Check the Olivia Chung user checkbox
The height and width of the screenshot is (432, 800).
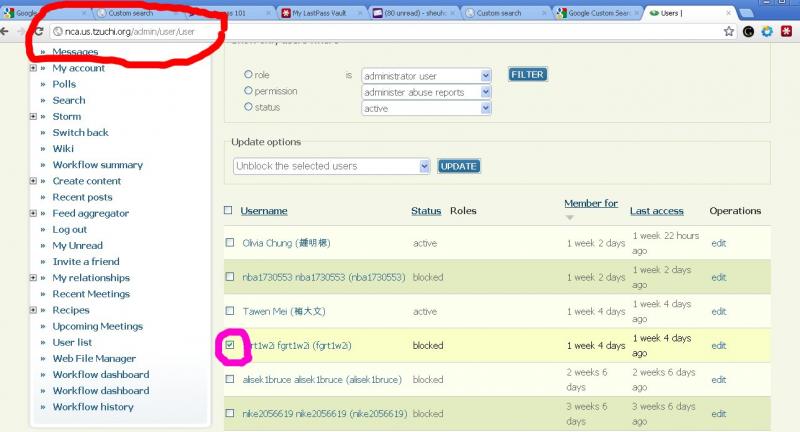pyautogui.click(x=229, y=243)
